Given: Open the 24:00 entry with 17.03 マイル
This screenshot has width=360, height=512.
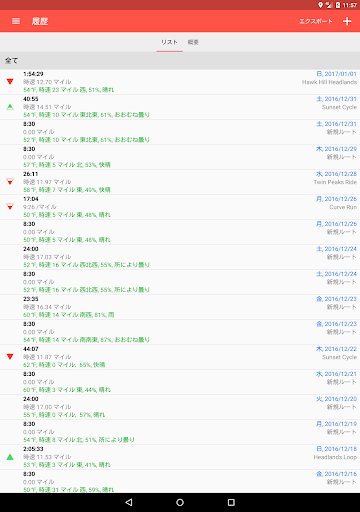Looking at the screenshot, I should click(x=180, y=257).
